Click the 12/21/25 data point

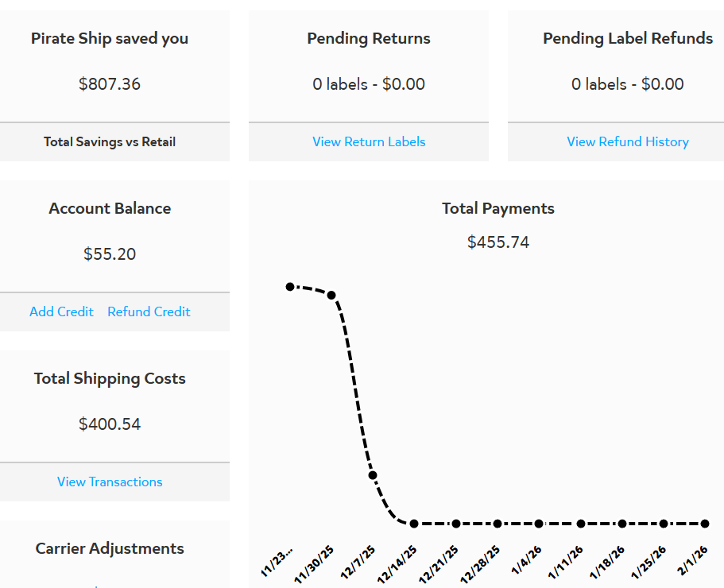456,524
